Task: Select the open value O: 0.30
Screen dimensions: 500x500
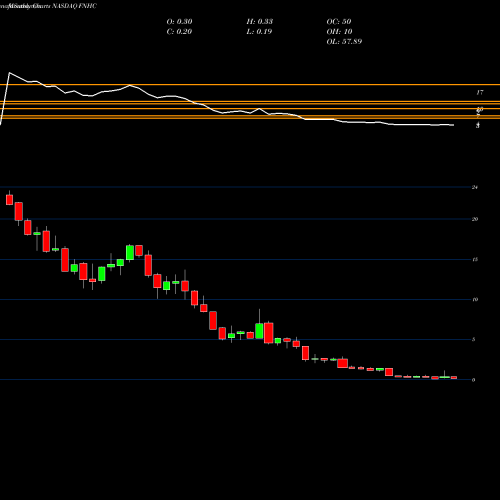Action: [179, 22]
